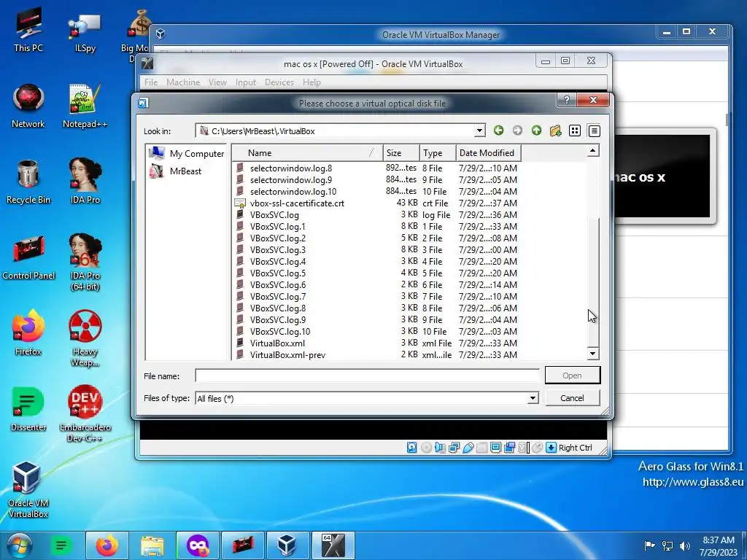Viewport: 747px width, 560px height.
Task: Go to the parent directory
Action: pos(536,131)
